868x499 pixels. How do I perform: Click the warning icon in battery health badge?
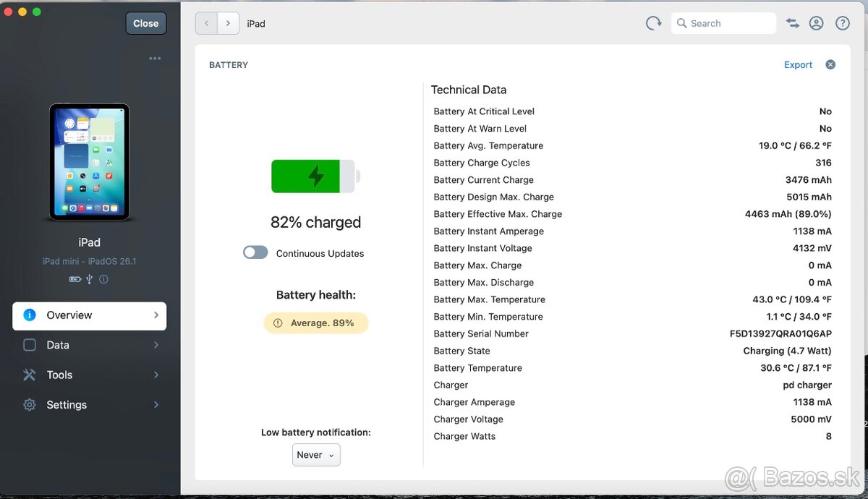pos(278,323)
